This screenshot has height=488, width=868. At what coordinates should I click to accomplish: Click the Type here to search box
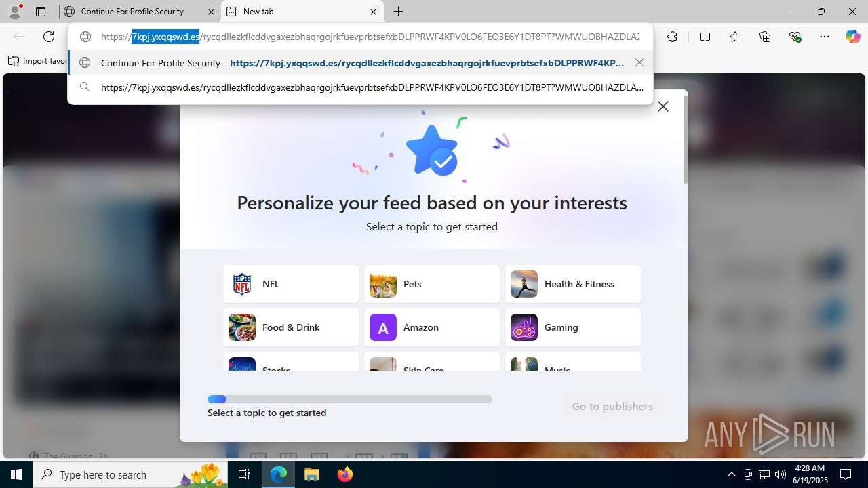pos(131,474)
